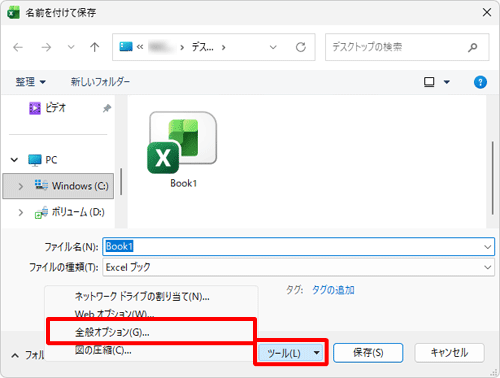
Task: Open the view options dropdown arrow
Action: 447,82
